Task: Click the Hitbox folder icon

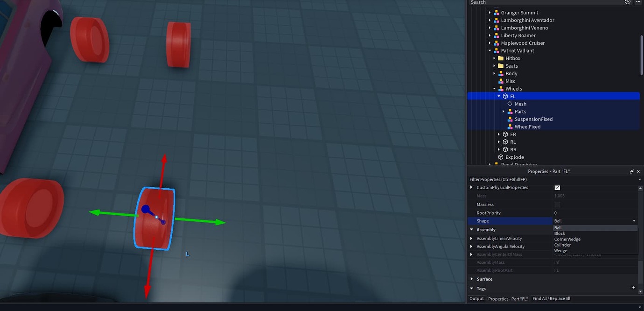Action: (501, 58)
